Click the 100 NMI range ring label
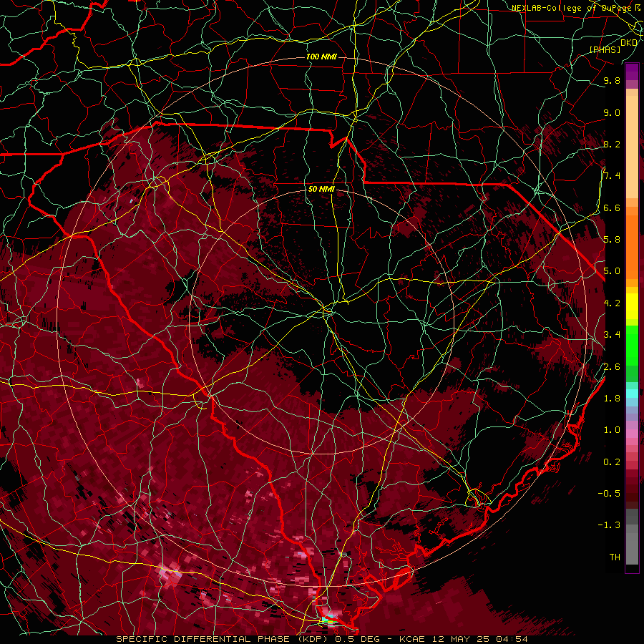 pyautogui.click(x=321, y=57)
